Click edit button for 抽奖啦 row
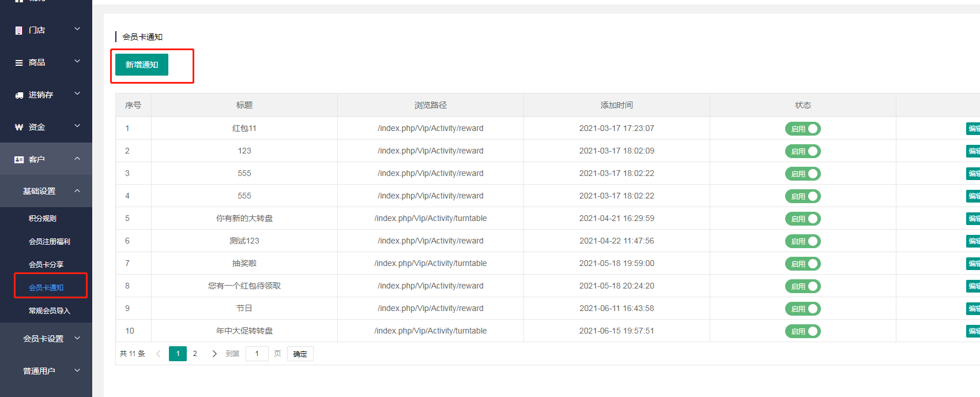Viewport: 980px width, 397px height. click(973, 264)
